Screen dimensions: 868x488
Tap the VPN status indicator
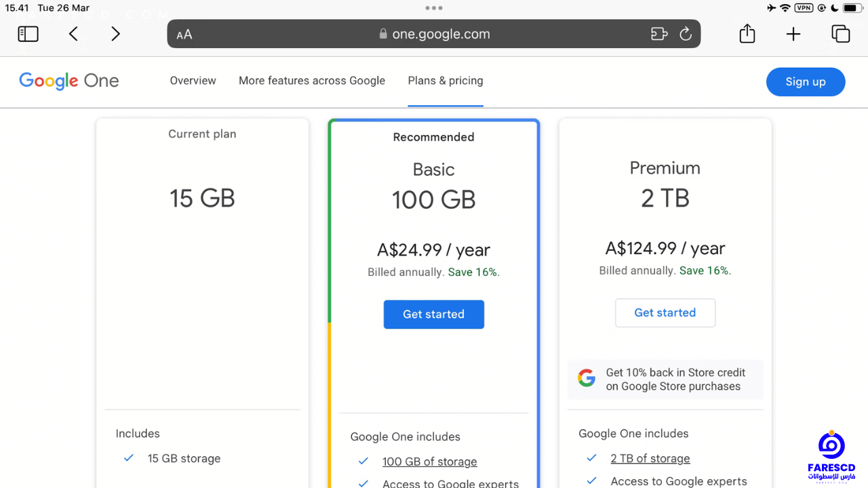[x=804, y=8]
